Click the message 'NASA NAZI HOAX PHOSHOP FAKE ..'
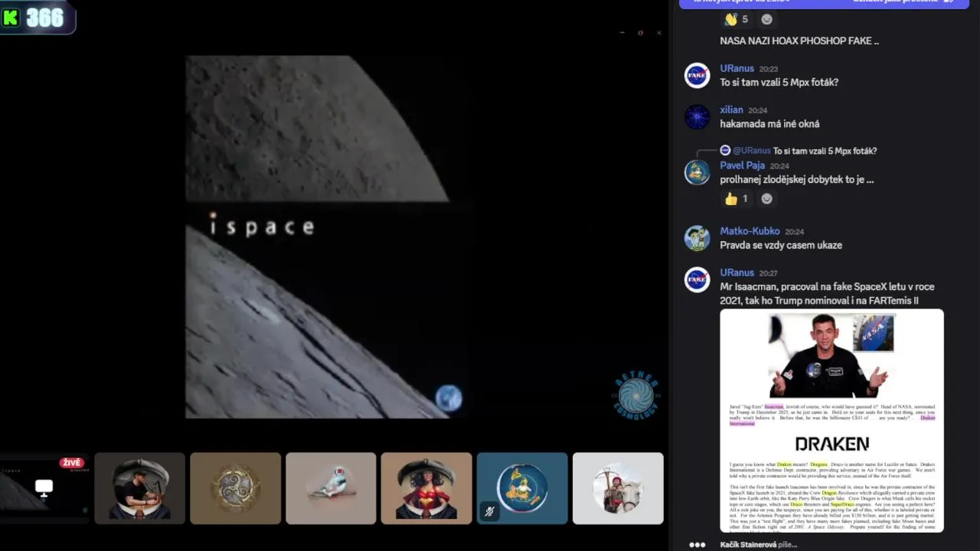The image size is (980, 551). coord(799,41)
